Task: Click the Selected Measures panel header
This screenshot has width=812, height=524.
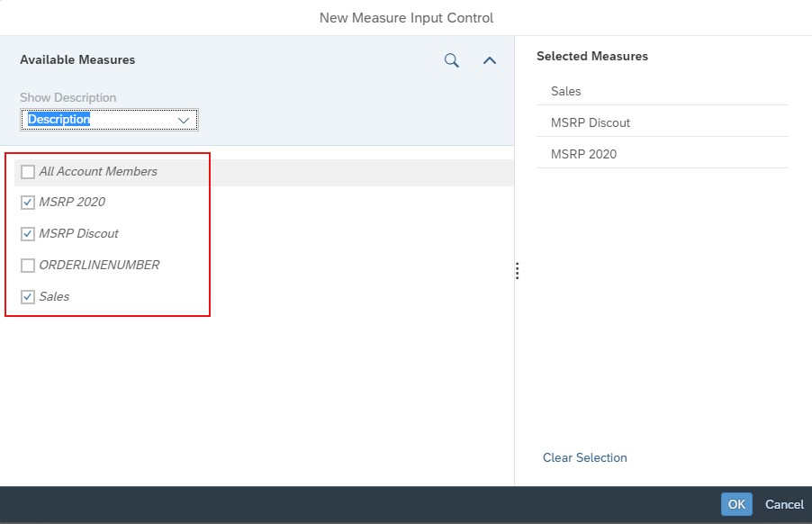Action: 593,56
